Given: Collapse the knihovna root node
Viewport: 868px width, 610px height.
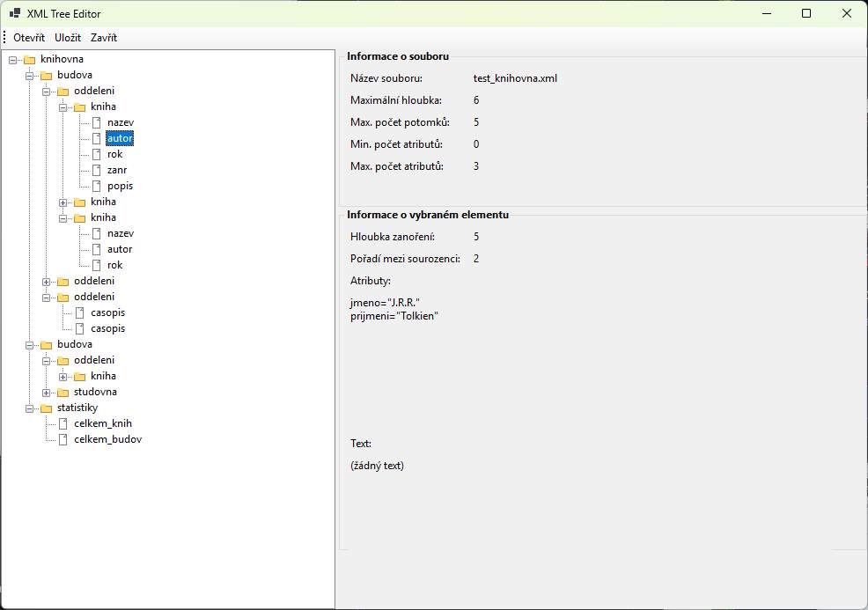Looking at the screenshot, I should click(13, 59).
